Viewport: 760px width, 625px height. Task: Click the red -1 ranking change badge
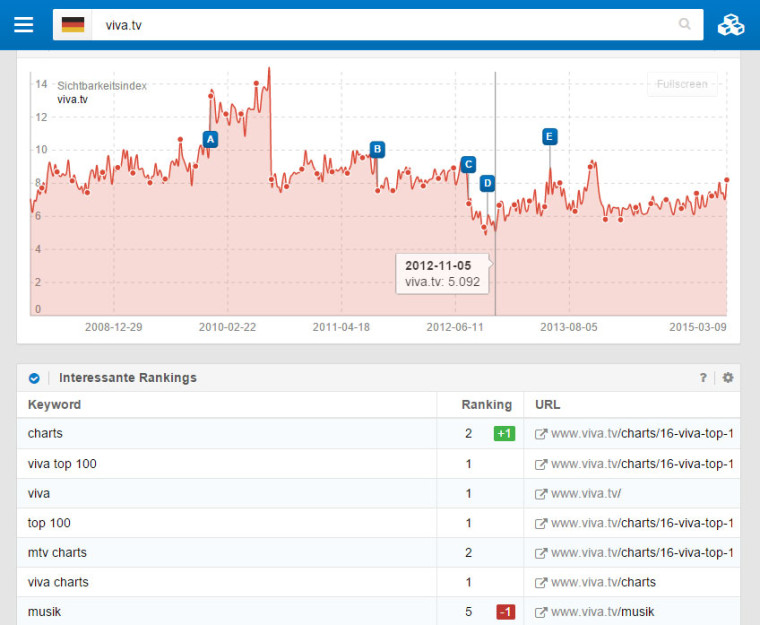pos(506,612)
